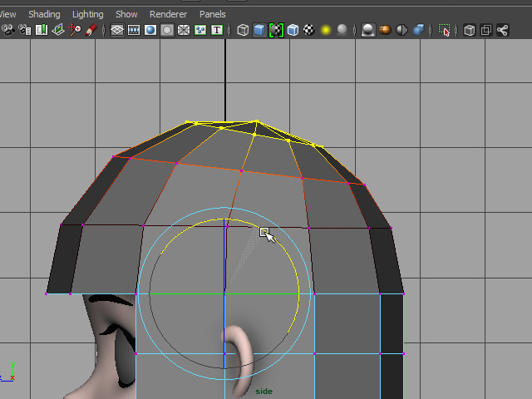
Task: Toggle X-Ray display mode
Action: pos(470,30)
